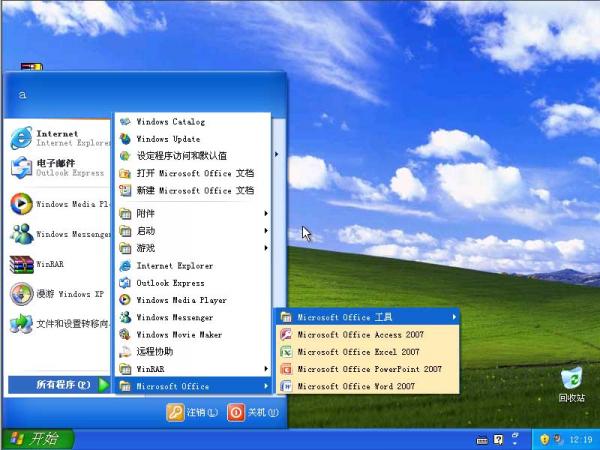Expand the 附件 submenu arrow

click(266, 214)
